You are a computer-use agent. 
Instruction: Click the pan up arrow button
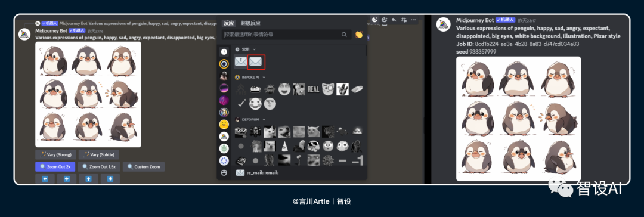coord(88,179)
